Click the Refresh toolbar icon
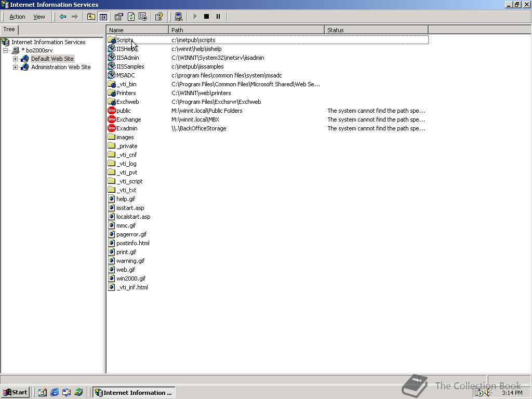 click(131, 17)
